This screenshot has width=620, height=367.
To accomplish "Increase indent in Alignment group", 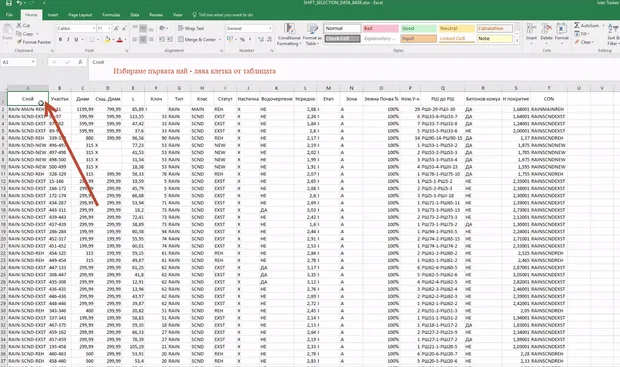I will pyautogui.click(x=170, y=40).
